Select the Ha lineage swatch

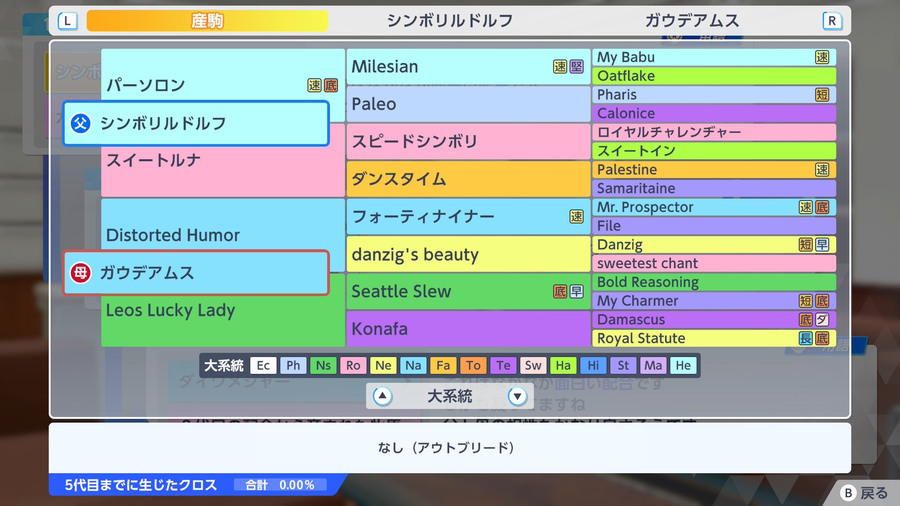coord(563,365)
